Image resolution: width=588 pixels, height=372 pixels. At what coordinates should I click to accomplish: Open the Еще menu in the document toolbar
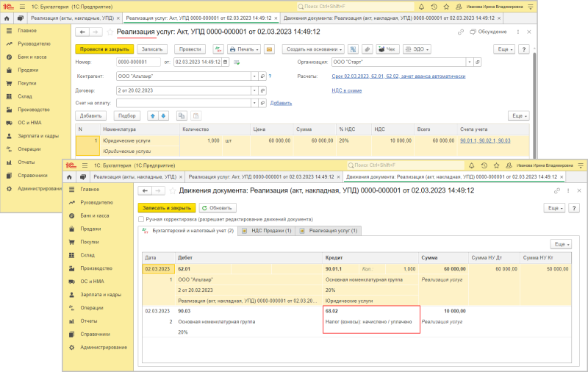[504, 49]
